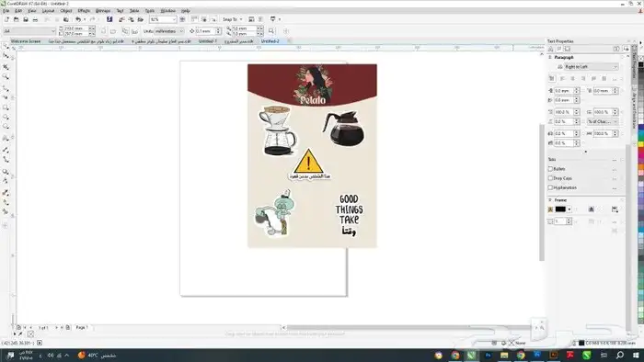This screenshot has height=362, width=644.
Task: Click the Open file icon
Action: coord(16,19)
